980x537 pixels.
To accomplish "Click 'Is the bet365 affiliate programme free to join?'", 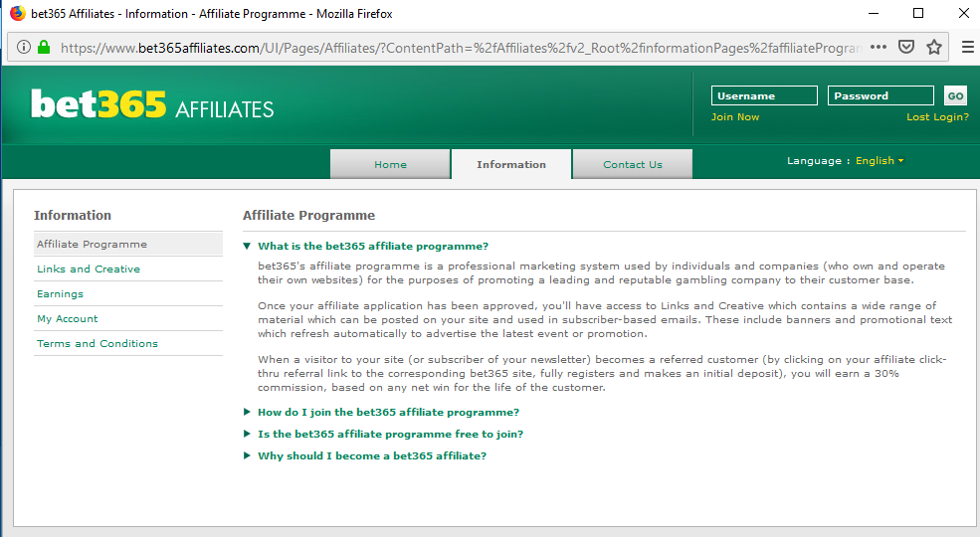I will (391, 434).
